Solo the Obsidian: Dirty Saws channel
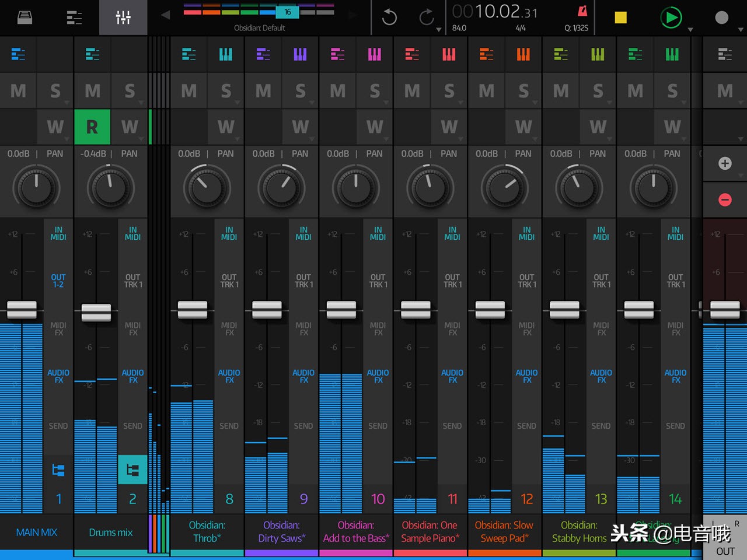 (299, 91)
